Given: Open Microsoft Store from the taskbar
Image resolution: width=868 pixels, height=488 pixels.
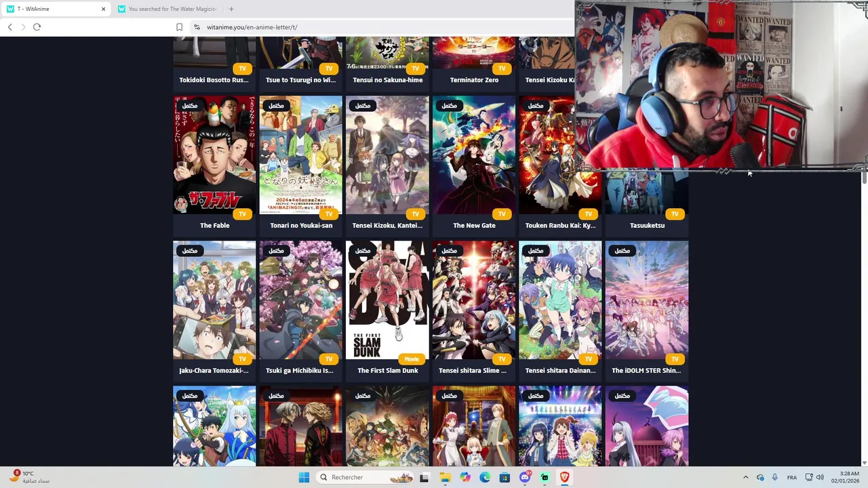Looking at the screenshot, I should 505,477.
